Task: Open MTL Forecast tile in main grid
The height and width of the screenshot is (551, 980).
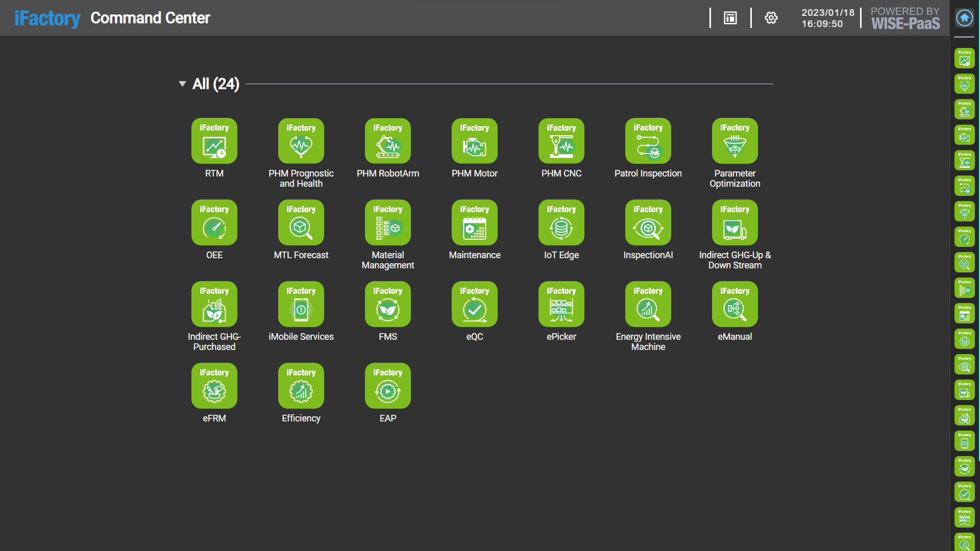Action: pyautogui.click(x=301, y=222)
